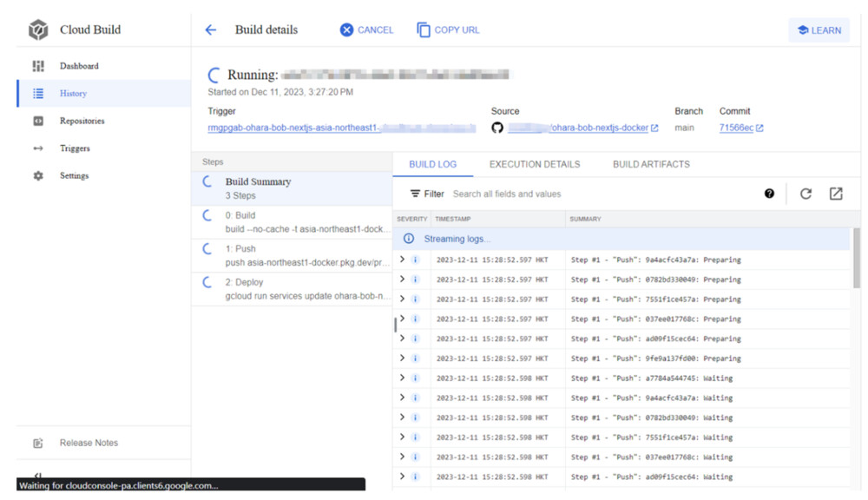Expand the 9fe9a137fd00 Preparing log entry
The image size is (868, 500).
point(402,358)
